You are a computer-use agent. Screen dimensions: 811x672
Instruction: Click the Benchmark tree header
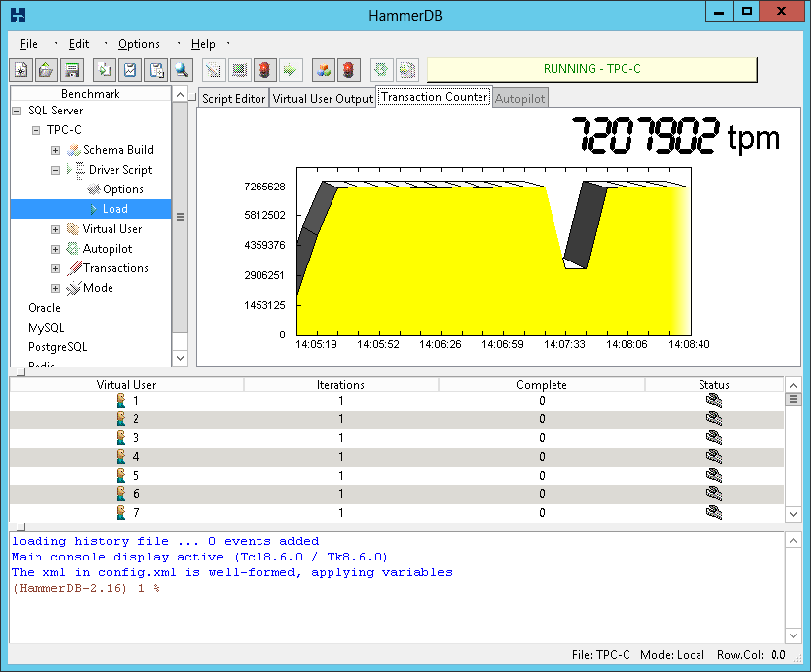coord(91,94)
